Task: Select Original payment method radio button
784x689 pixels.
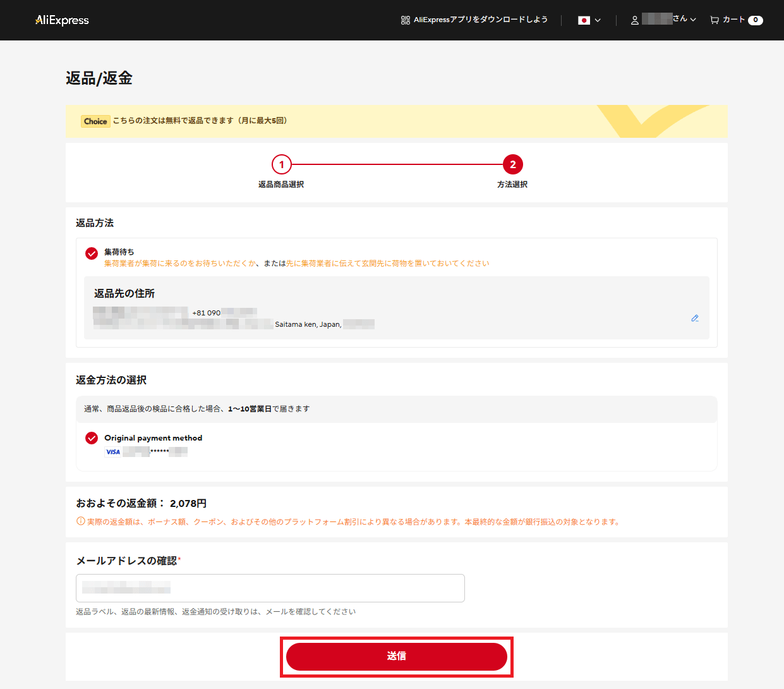Action: coord(92,438)
